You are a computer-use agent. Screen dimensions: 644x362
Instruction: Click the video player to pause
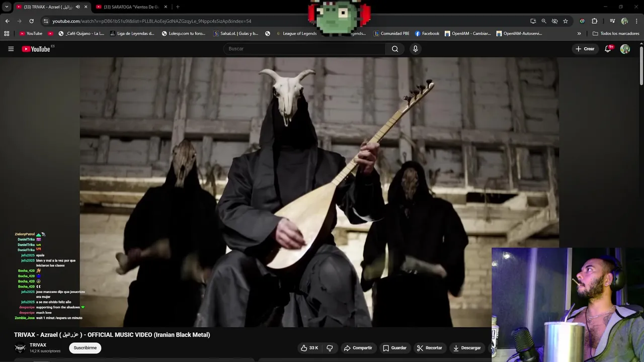[x=319, y=191]
